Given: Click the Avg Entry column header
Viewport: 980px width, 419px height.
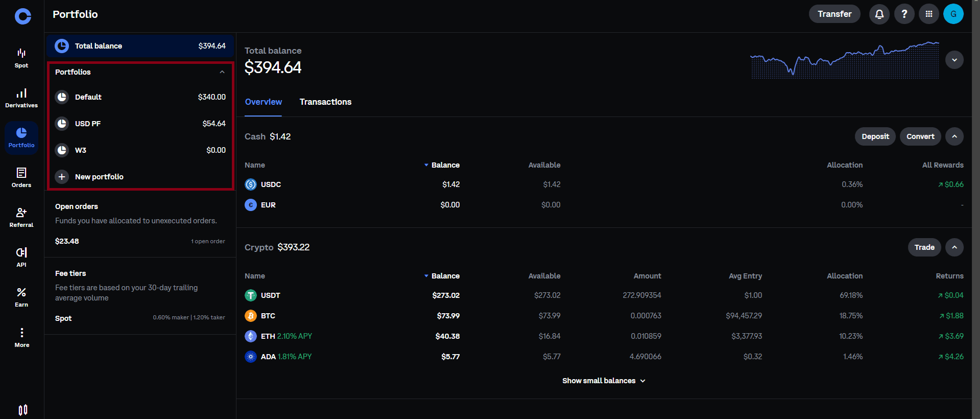Looking at the screenshot, I should click(x=745, y=276).
